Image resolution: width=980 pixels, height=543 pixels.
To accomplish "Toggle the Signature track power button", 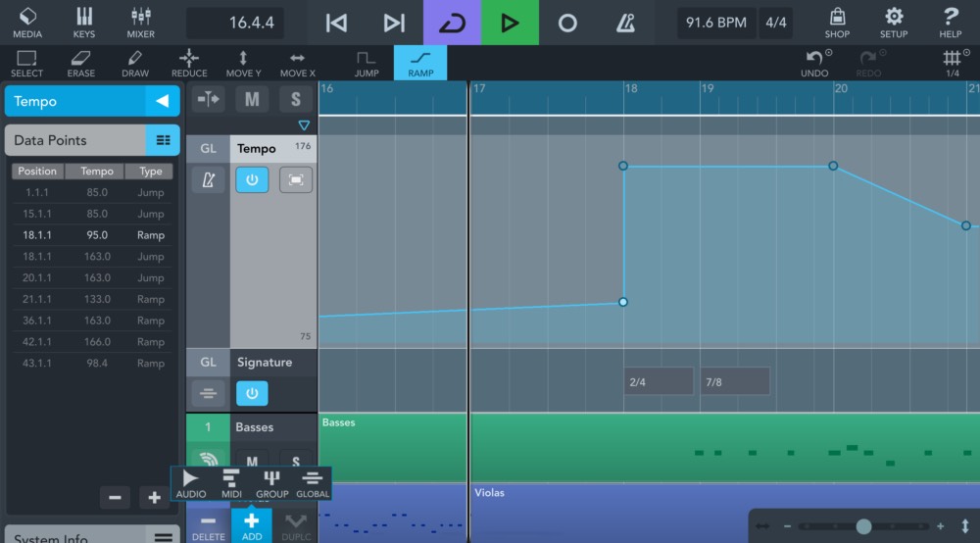I will click(252, 394).
